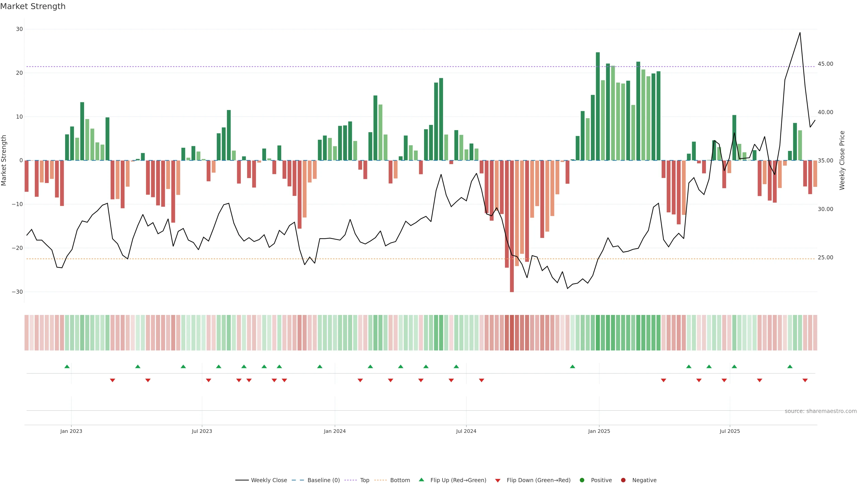Screen dimensions: 868x488
Task: Click the Market Strength chart title
Action: pos(33,6)
